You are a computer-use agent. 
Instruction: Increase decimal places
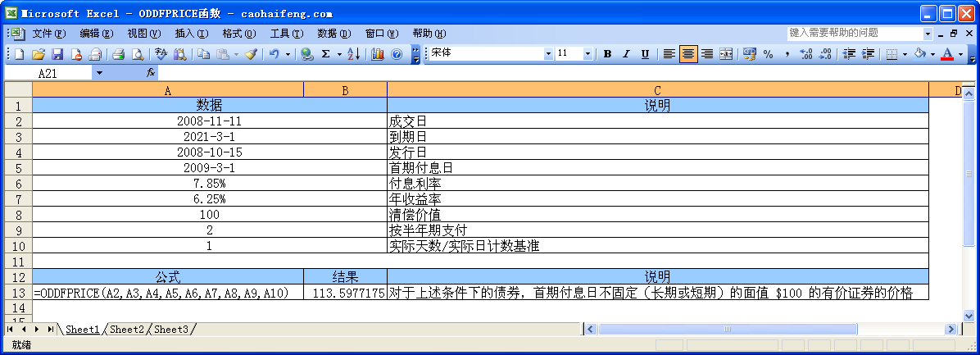[806, 54]
